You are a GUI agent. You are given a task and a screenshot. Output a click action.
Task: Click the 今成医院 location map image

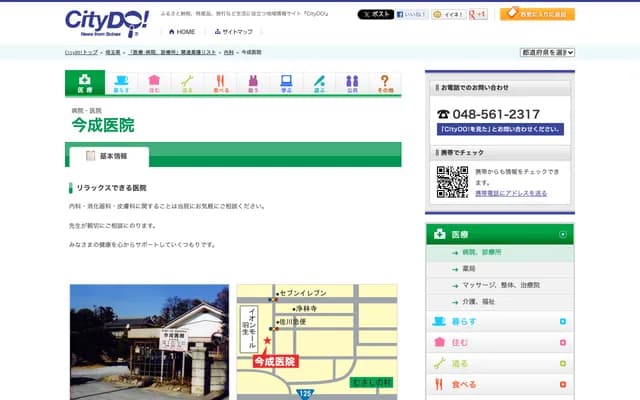(317, 340)
